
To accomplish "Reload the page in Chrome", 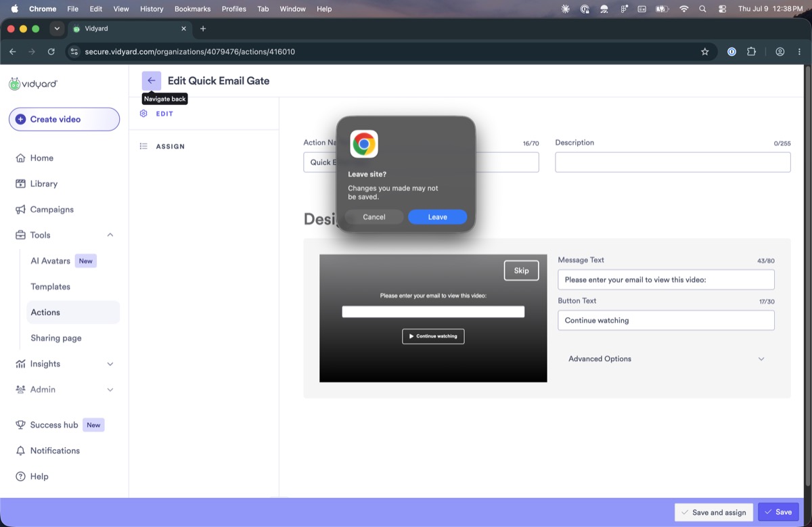I will point(51,51).
